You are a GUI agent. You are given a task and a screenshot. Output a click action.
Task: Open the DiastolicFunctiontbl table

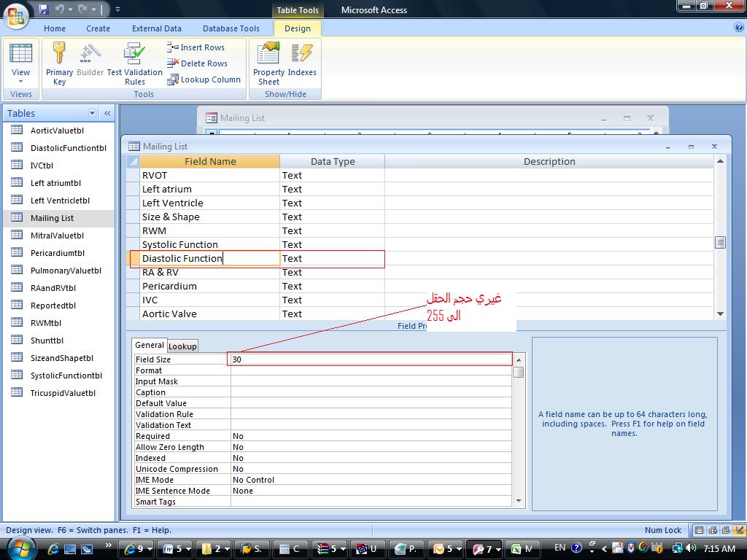68,148
